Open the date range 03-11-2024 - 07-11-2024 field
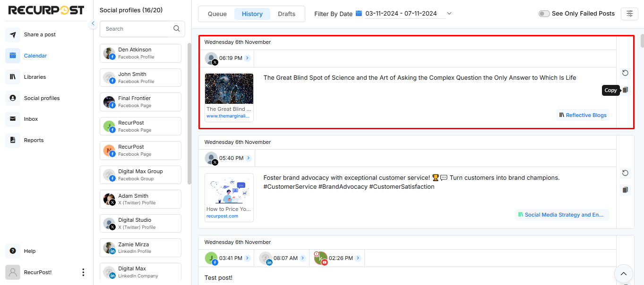This screenshot has height=285, width=644. [401, 14]
